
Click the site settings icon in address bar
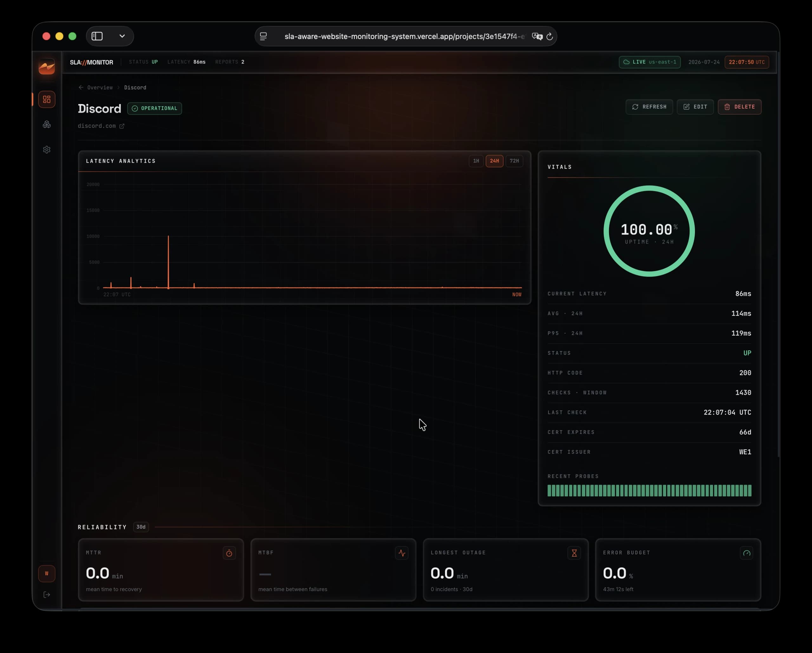click(263, 36)
